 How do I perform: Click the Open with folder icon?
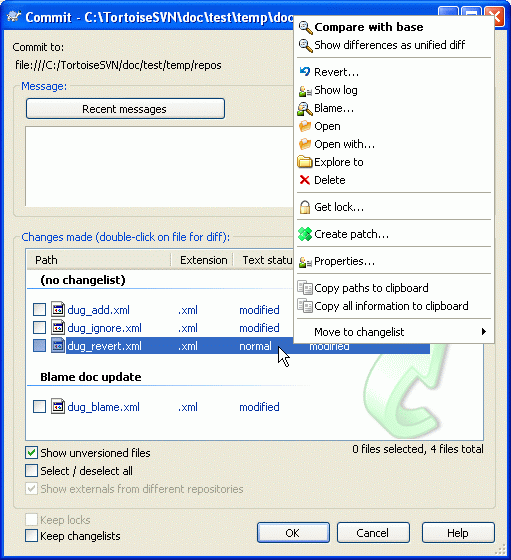(305, 144)
